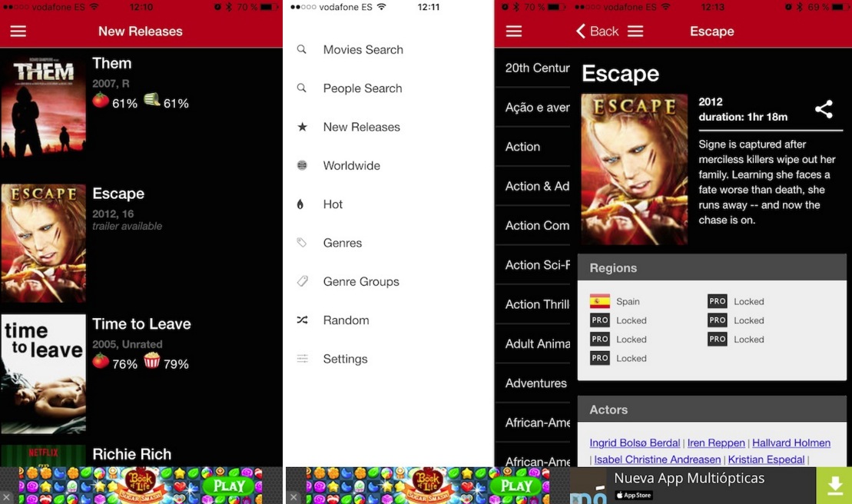852x504 pixels.
Task: Tap the Escape poster on detail page
Action: [x=634, y=169]
